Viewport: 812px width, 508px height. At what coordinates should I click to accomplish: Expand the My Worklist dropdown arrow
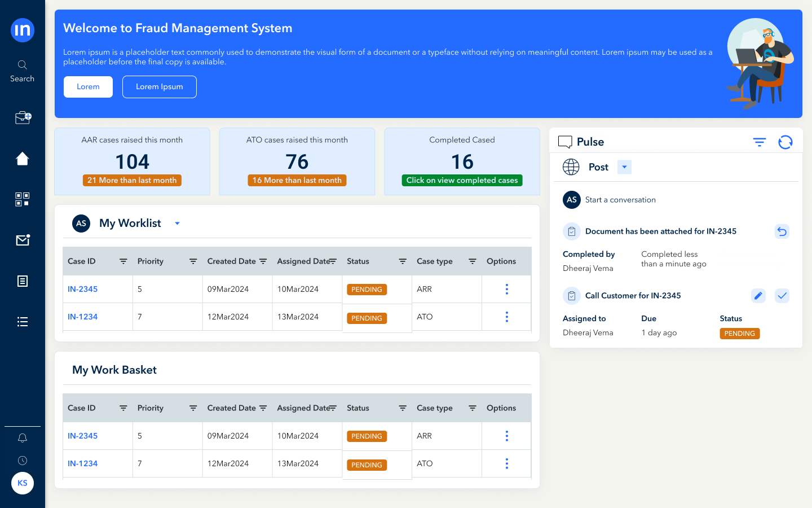coord(177,224)
